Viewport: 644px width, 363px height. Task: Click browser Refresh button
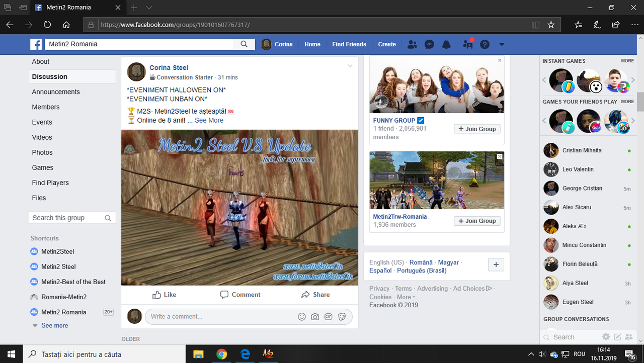point(47,25)
